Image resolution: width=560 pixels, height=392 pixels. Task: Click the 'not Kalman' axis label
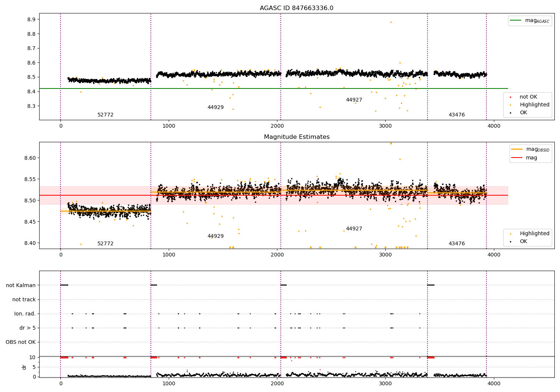click(x=21, y=286)
